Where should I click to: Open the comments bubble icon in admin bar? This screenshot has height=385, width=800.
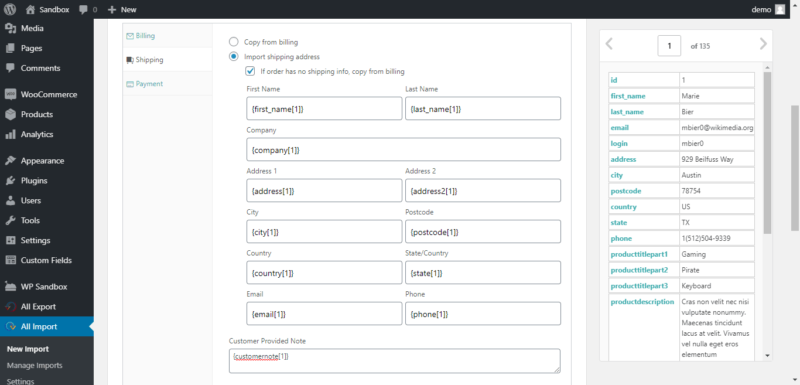84,9
